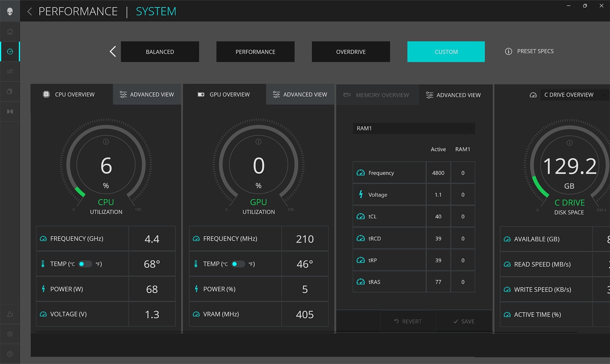Switch to the Memory Overview tab
The image size is (610, 364).
pyautogui.click(x=377, y=95)
